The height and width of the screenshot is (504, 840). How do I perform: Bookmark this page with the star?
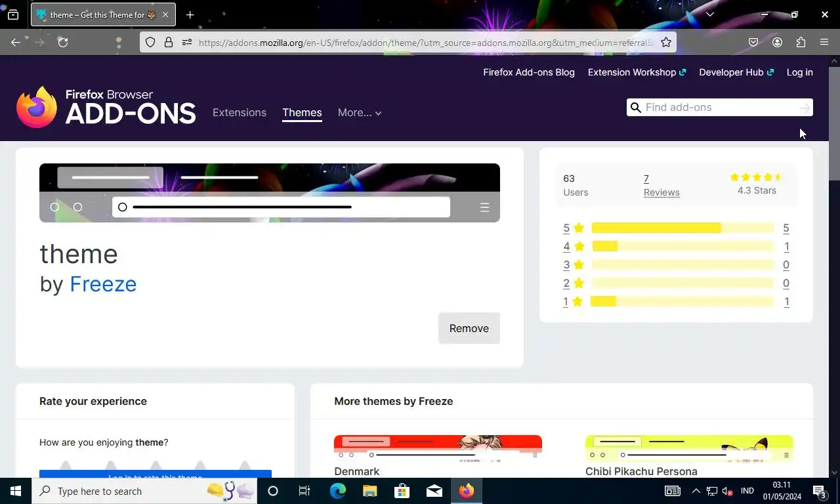666,42
